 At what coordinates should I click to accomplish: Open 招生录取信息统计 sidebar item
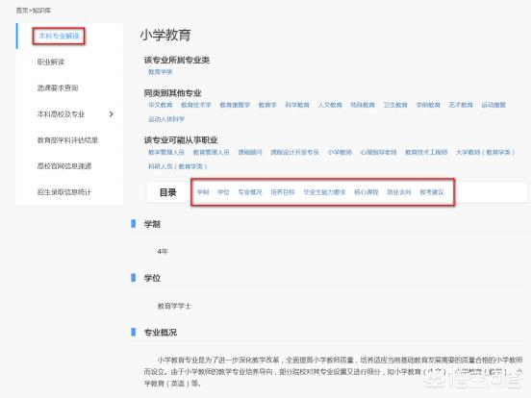[x=64, y=192]
